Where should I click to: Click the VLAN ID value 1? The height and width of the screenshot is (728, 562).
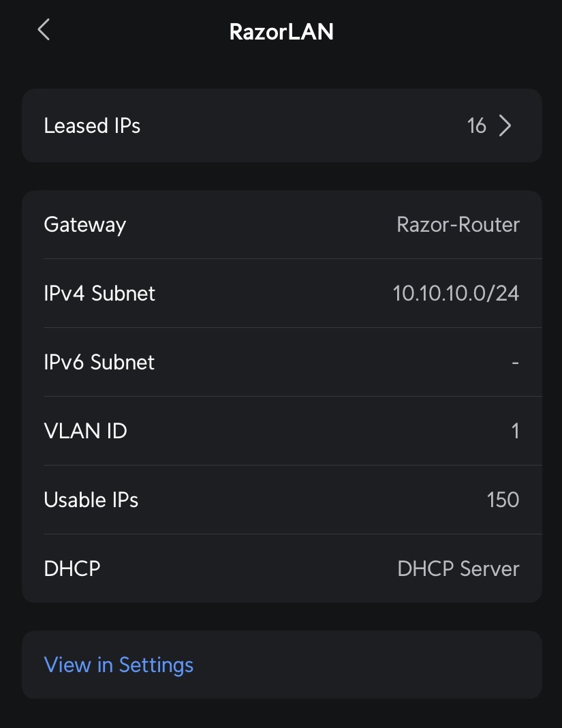(x=515, y=431)
